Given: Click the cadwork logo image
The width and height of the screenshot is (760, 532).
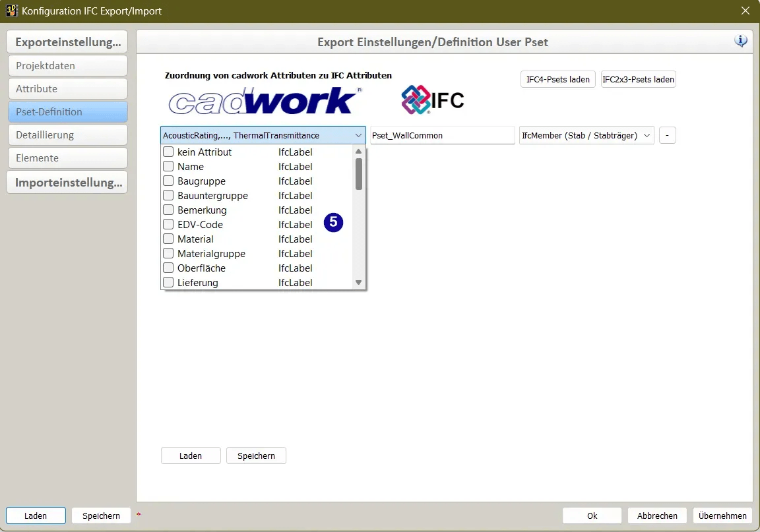Looking at the screenshot, I should click(263, 101).
